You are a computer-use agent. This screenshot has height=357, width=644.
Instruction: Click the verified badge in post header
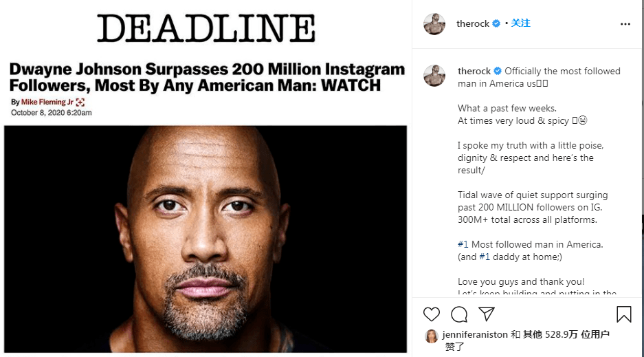pos(498,24)
